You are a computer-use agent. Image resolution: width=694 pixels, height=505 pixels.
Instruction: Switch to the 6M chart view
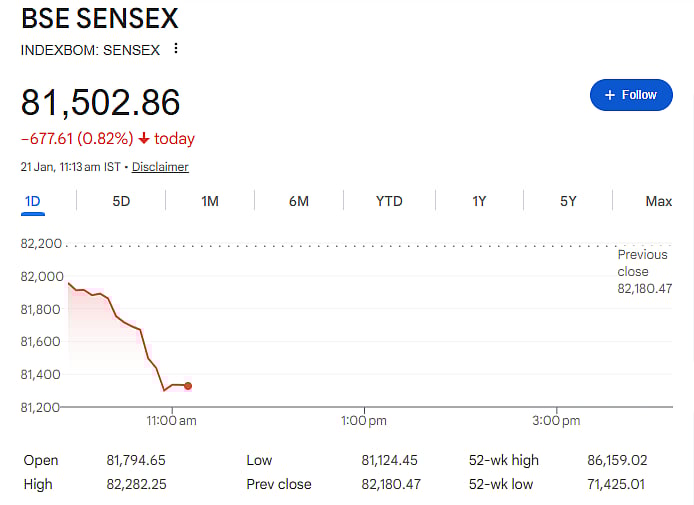[x=299, y=201]
